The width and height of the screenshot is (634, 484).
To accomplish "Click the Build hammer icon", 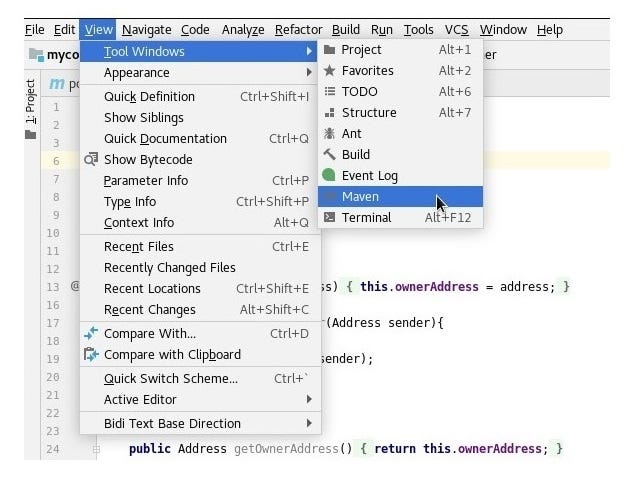I will [330, 154].
